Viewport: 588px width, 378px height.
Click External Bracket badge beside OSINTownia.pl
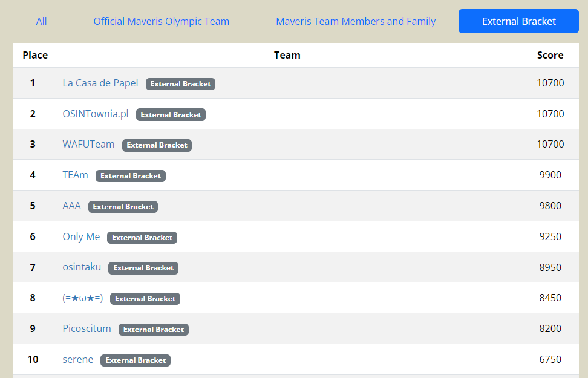point(171,115)
